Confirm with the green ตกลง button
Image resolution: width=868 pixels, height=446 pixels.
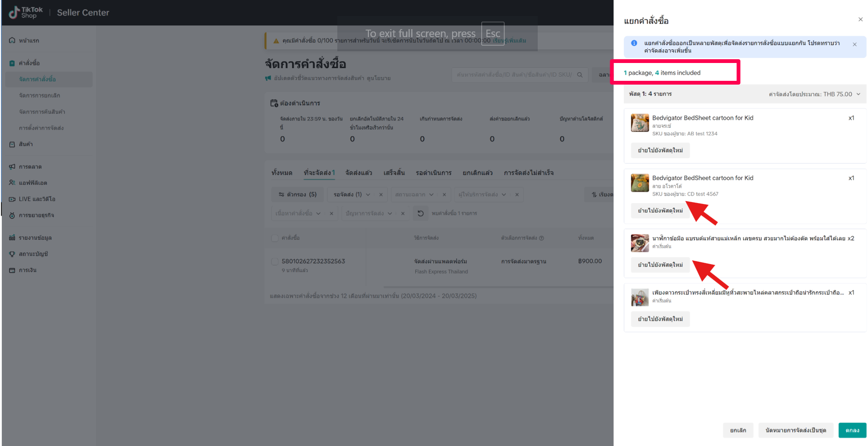click(852, 430)
